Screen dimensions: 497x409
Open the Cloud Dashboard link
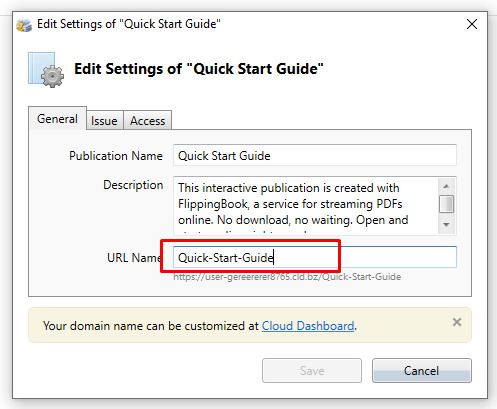(x=308, y=326)
